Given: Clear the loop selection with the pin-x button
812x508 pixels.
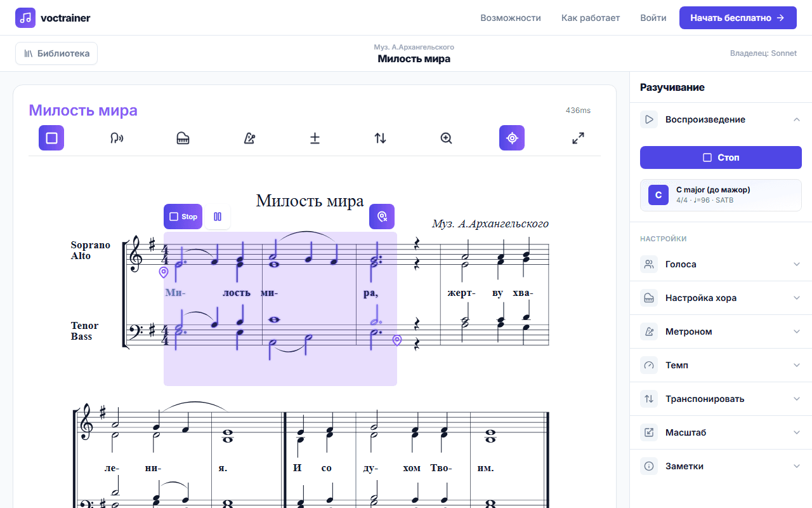Looking at the screenshot, I should pos(382,217).
